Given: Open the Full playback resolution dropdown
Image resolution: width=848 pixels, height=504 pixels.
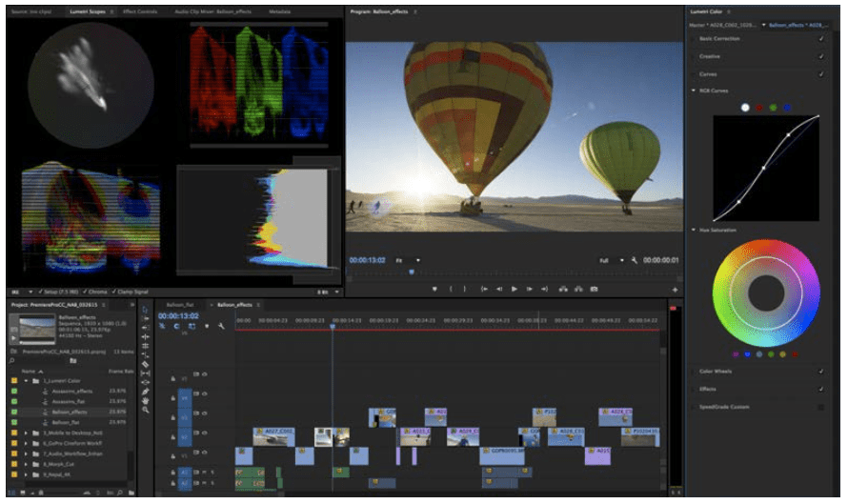Looking at the screenshot, I should [x=610, y=259].
